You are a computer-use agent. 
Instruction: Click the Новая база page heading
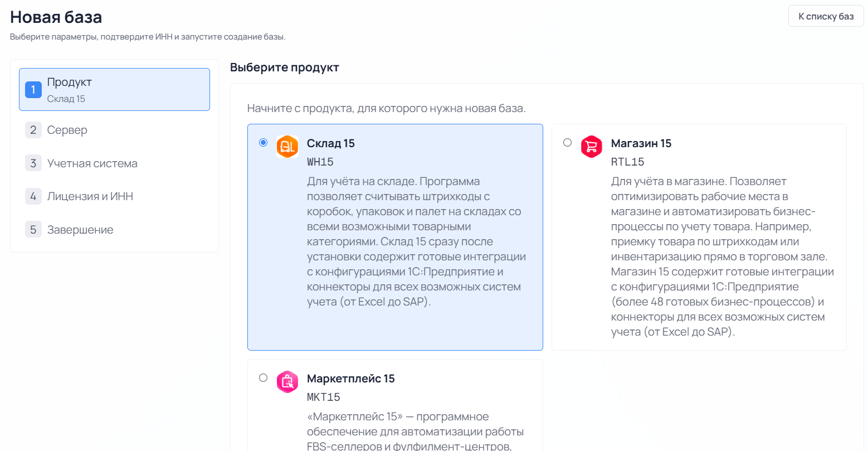[56, 17]
